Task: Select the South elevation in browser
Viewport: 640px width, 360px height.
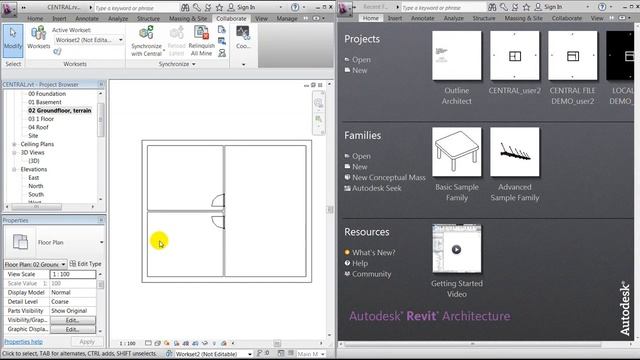Action: (x=36, y=194)
